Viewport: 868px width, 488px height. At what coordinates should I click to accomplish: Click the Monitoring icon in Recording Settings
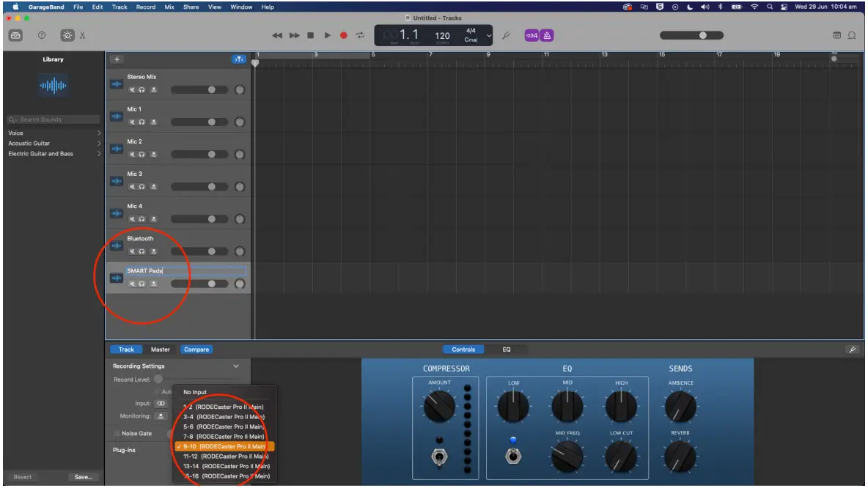click(161, 416)
